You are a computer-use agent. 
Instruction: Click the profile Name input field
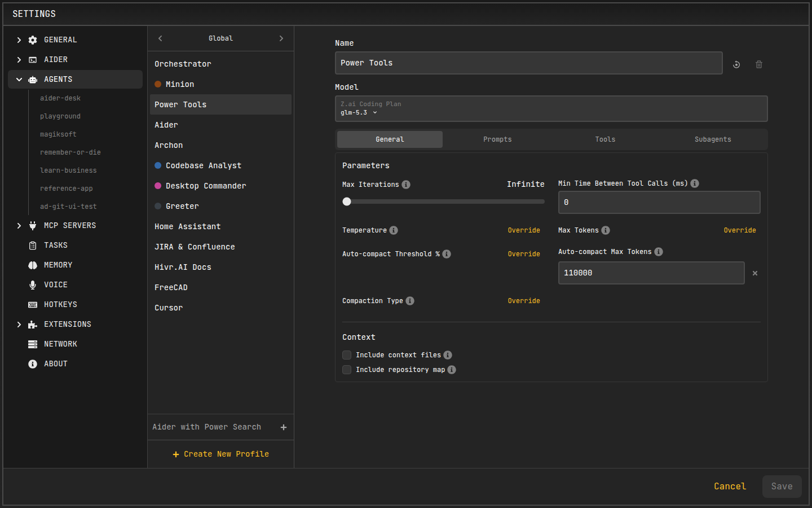point(528,63)
